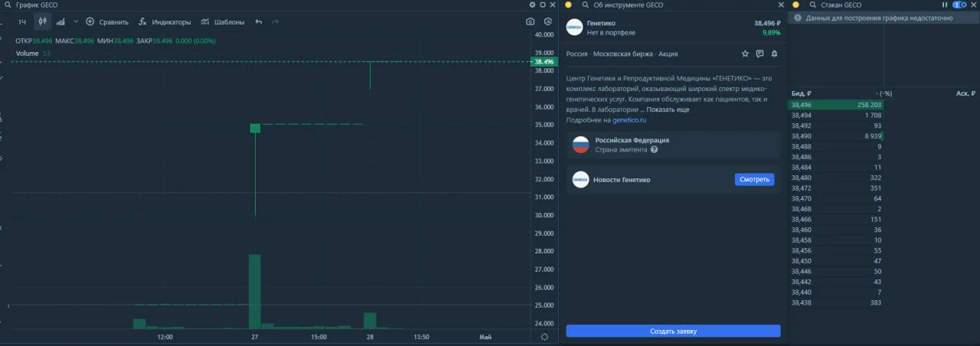The image size is (980, 346).
Task: Expand the chart type dropdown chevron
Action: click(75, 21)
